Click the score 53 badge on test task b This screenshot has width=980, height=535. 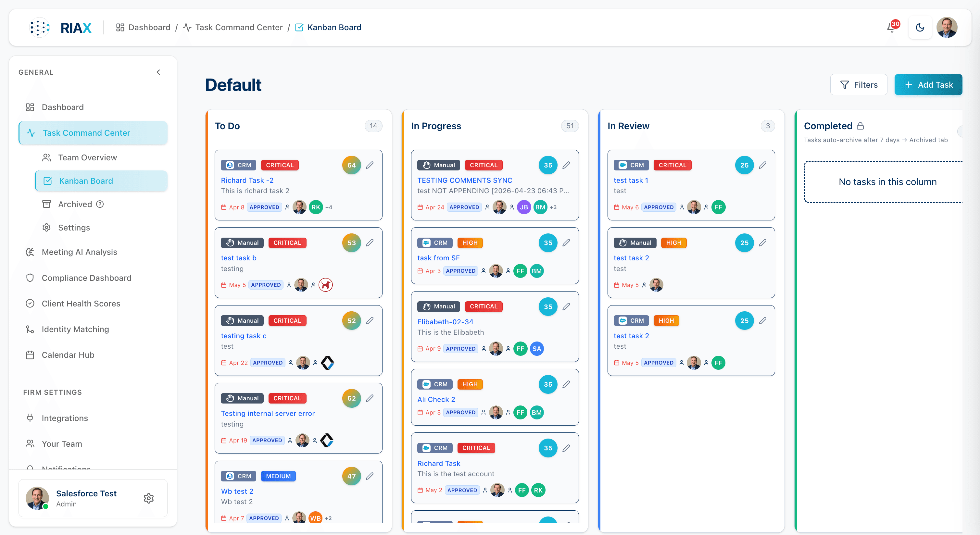coord(352,243)
